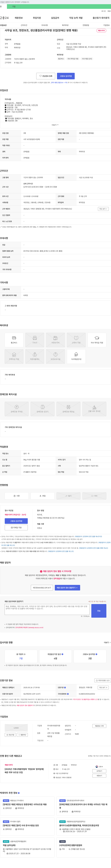The height and width of the screenshot is (868, 111).
Task: Click 고용24 입사지원 button under 접수 마감일
Action: point(16,521)
